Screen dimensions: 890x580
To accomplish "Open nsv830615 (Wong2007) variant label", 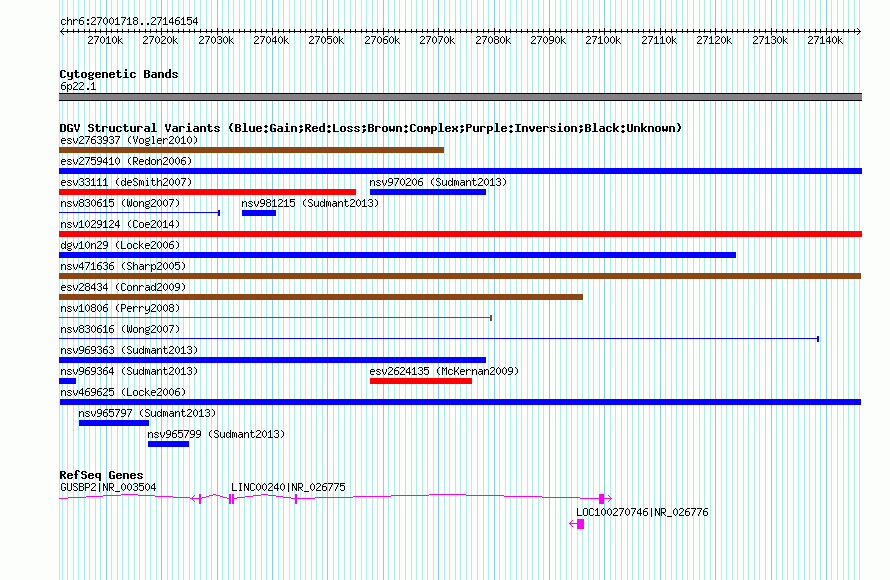I will click(120, 203).
